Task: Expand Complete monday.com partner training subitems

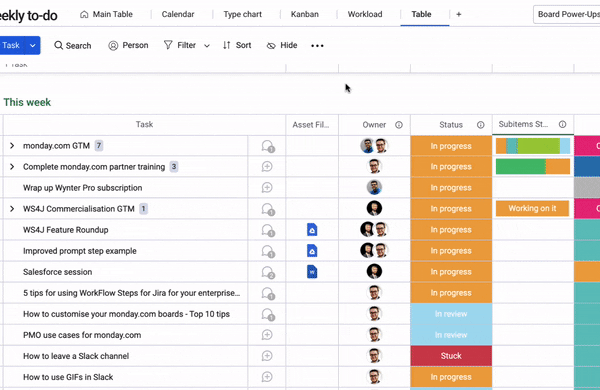Action: pos(12,167)
